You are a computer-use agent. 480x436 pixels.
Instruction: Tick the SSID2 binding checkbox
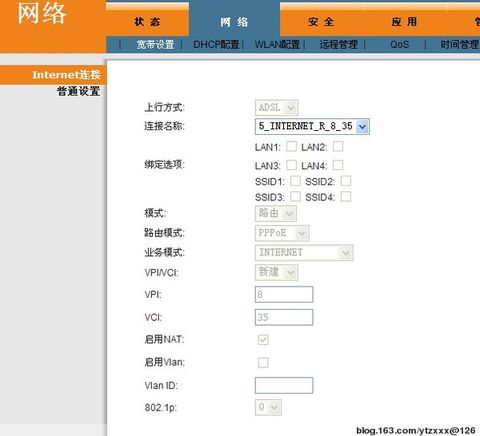[x=346, y=181]
